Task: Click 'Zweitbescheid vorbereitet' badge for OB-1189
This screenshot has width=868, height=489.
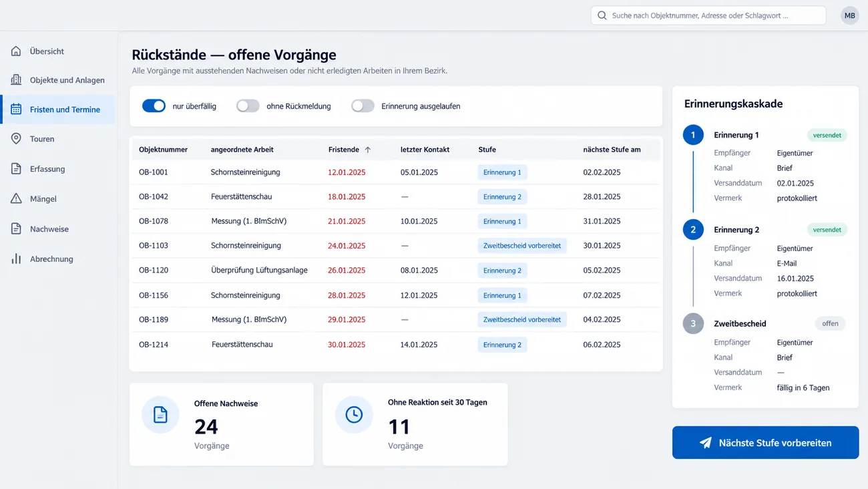Action: pos(522,319)
